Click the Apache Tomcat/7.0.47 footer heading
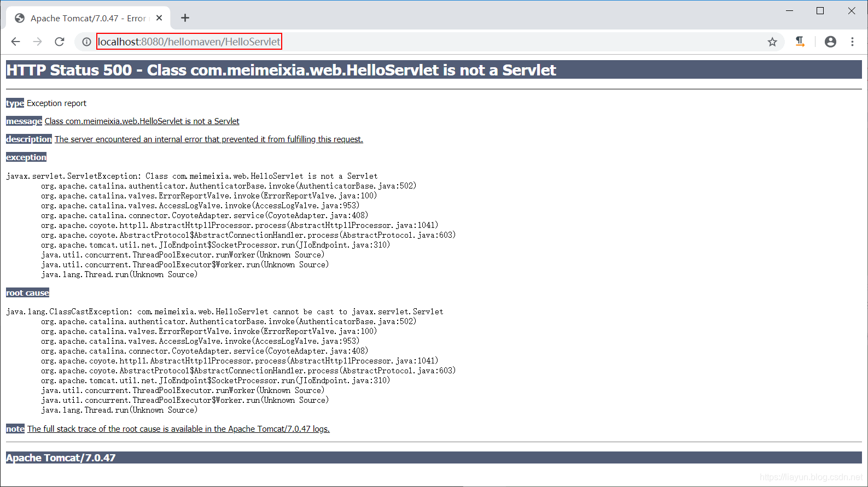Image resolution: width=868 pixels, height=487 pixels. [434, 457]
